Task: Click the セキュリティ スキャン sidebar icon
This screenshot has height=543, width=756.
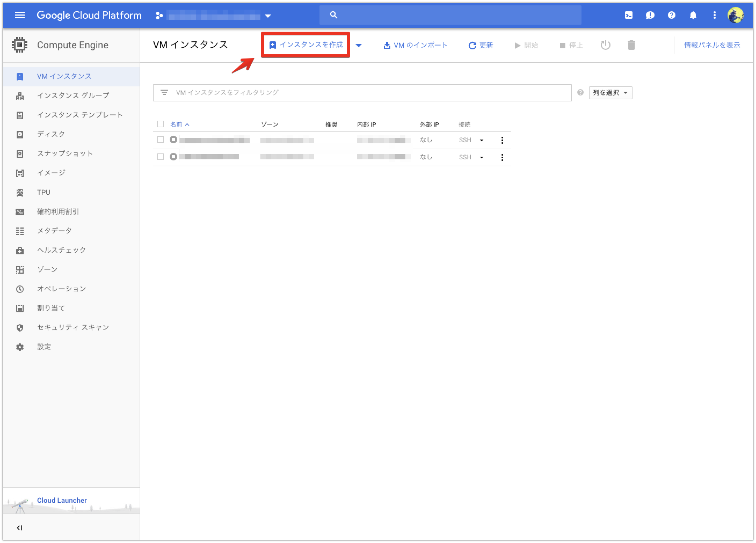Action: click(19, 328)
